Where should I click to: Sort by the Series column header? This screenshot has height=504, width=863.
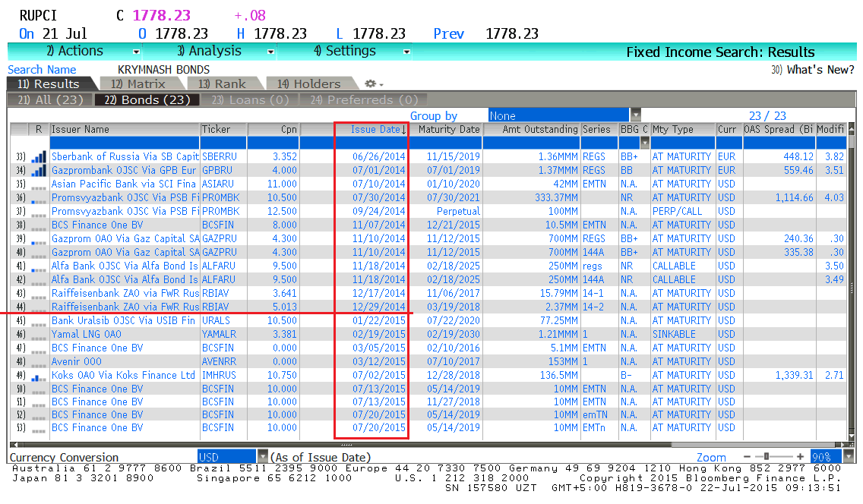coord(599,129)
